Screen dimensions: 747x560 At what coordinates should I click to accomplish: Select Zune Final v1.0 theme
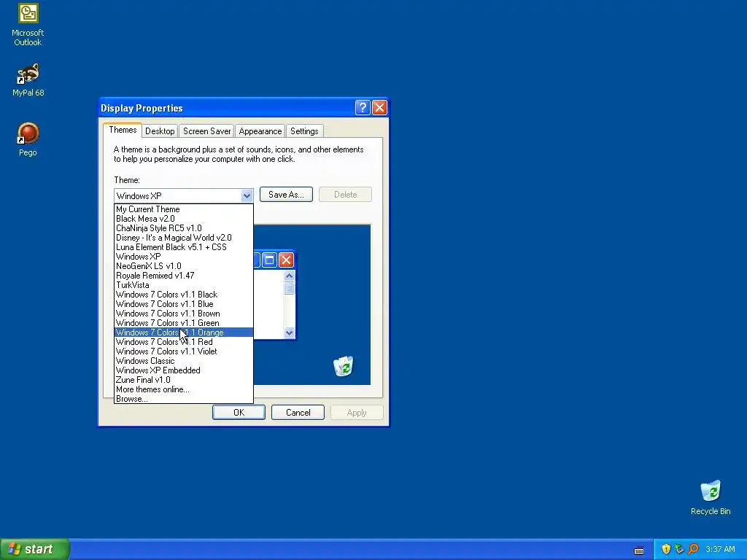(184, 380)
